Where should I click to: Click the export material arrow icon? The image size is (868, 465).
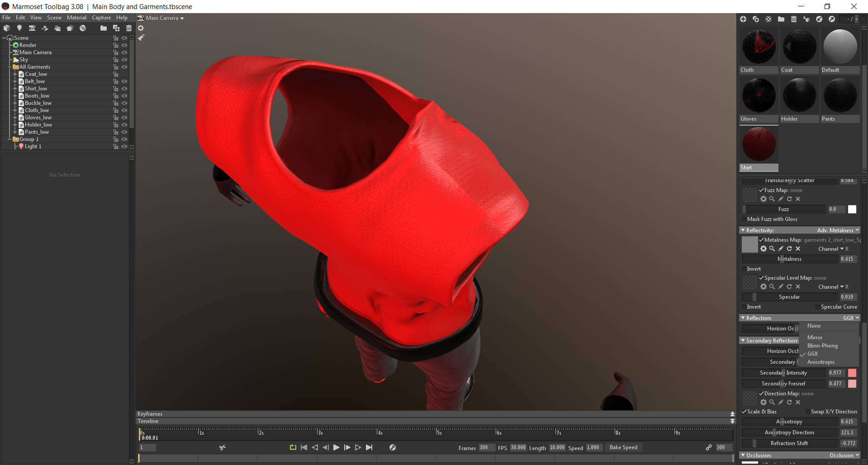coord(832,19)
